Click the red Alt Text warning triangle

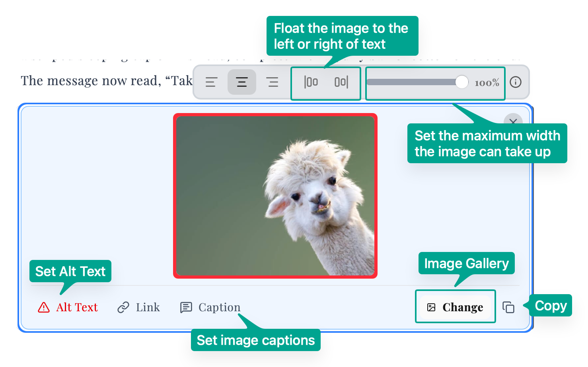pyautogui.click(x=43, y=307)
